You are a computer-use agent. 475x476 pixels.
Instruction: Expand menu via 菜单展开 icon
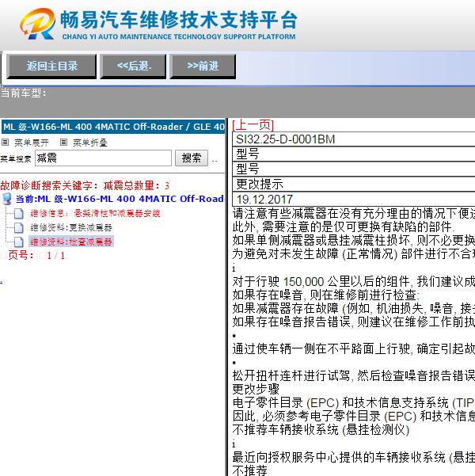click(6, 142)
